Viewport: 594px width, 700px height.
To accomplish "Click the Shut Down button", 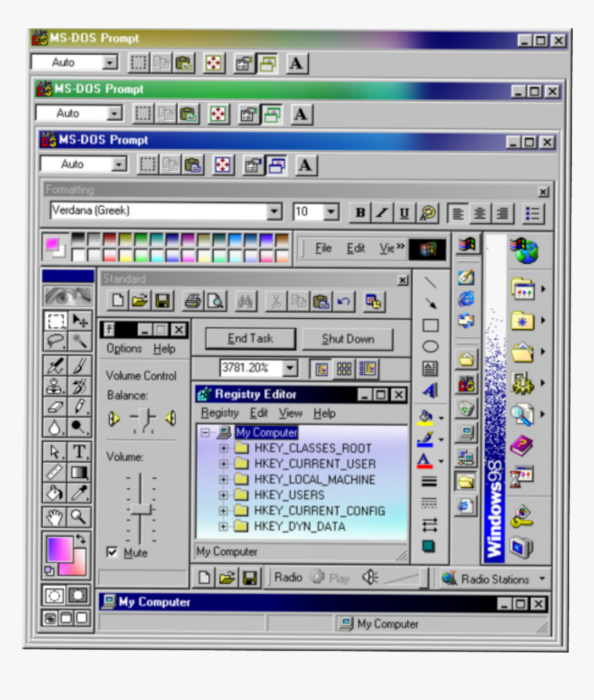I will tap(348, 339).
